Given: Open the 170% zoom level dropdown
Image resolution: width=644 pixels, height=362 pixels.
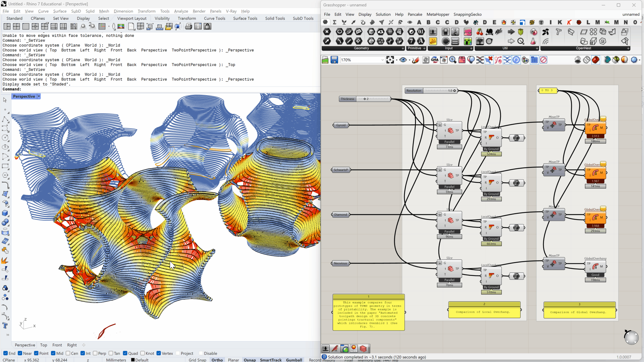Looking at the screenshot, I should (x=382, y=60).
